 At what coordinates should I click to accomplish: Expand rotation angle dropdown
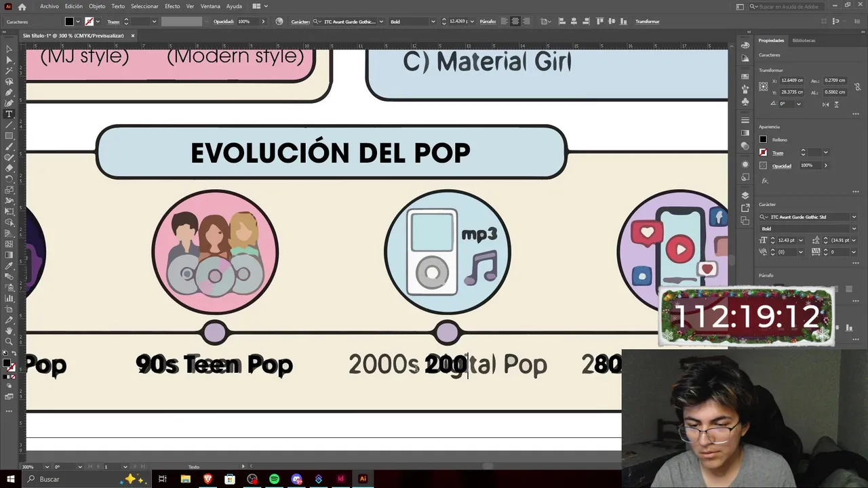pyautogui.click(x=799, y=104)
